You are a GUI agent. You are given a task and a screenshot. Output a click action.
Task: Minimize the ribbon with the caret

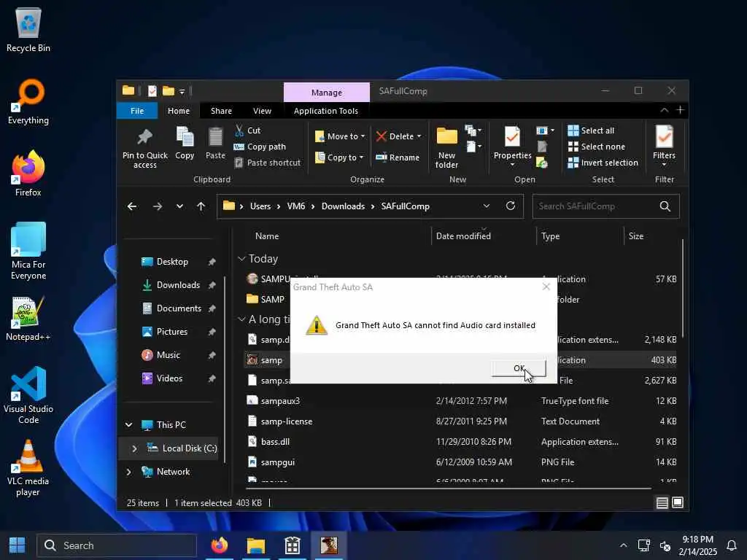pos(664,111)
